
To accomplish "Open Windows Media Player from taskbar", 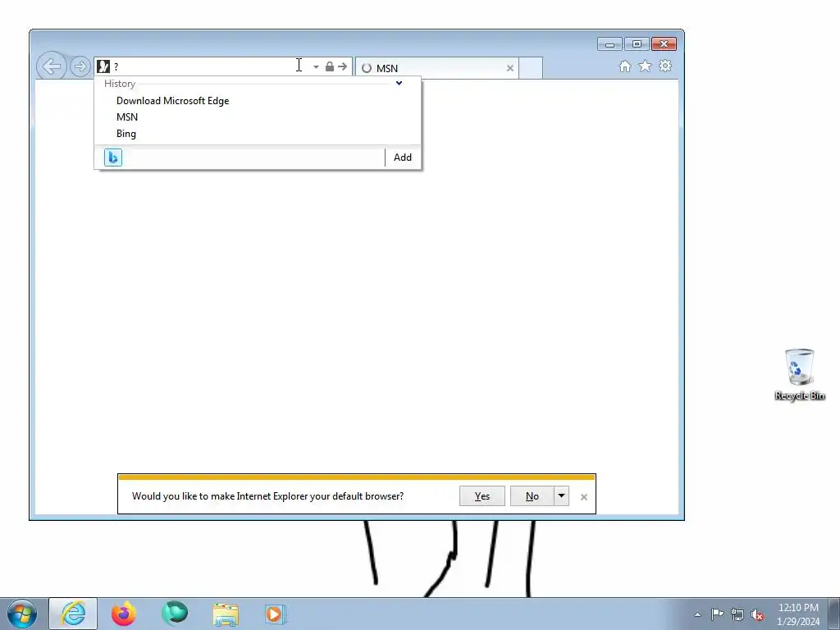I will tap(276, 614).
